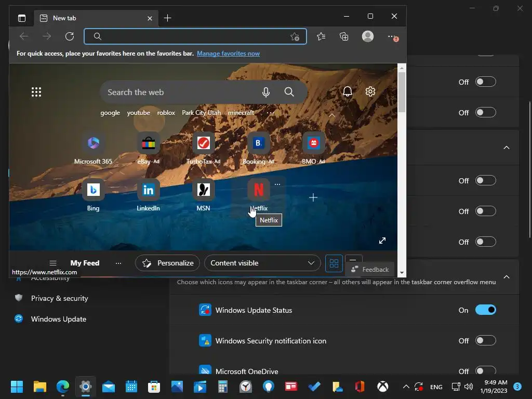Click the magnifier in Search the web box
This screenshot has width=532, height=399.
(x=289, y=92)
